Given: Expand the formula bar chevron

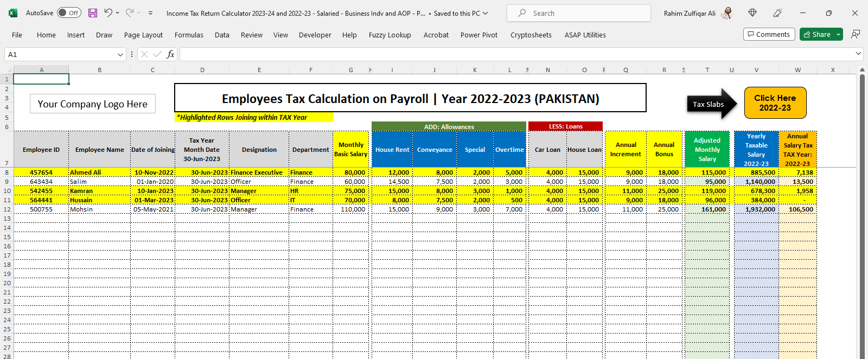Looking at the screenshot, I should pyautogui.click(x=858, y=54).
